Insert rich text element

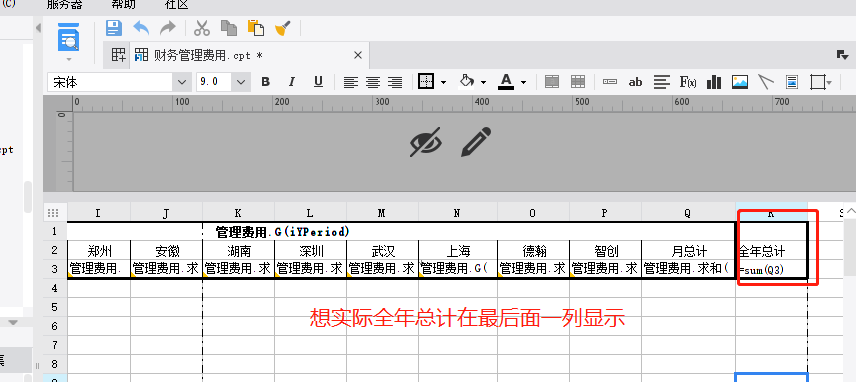(662, 82)
